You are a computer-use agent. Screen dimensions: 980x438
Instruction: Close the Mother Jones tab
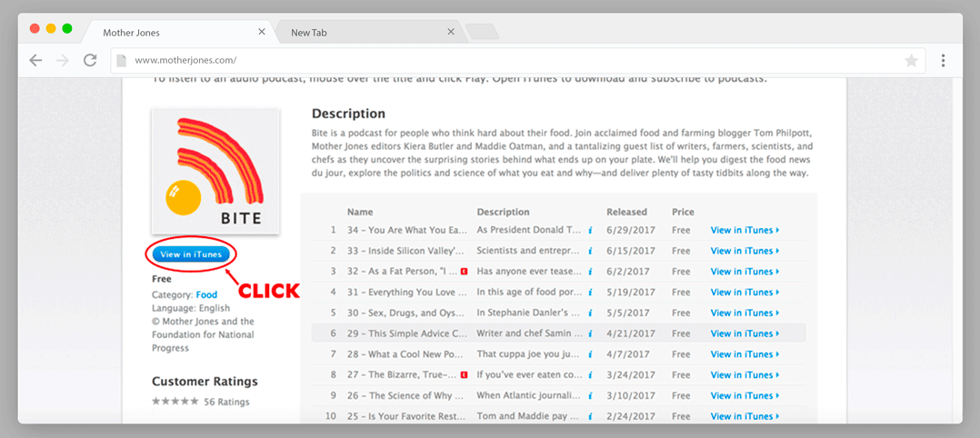(x=262, y=32)
